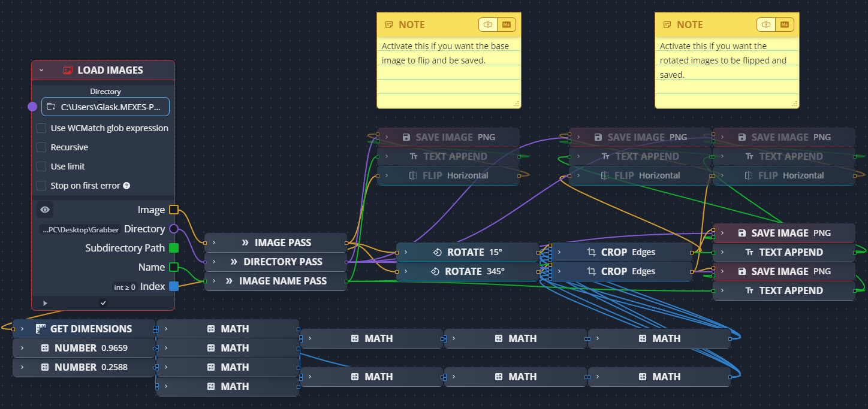Viewport: 868px width, 409px height.
Task: Expand the Directory Pass node chevron
Action: [213, 261]
